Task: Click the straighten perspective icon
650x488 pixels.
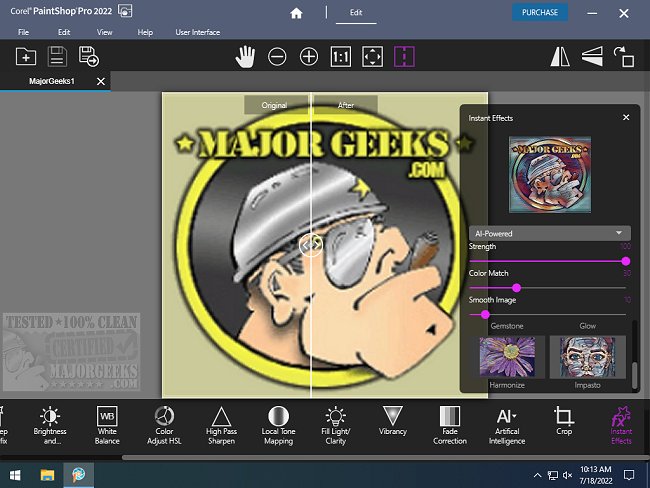Action: (592, 56)
